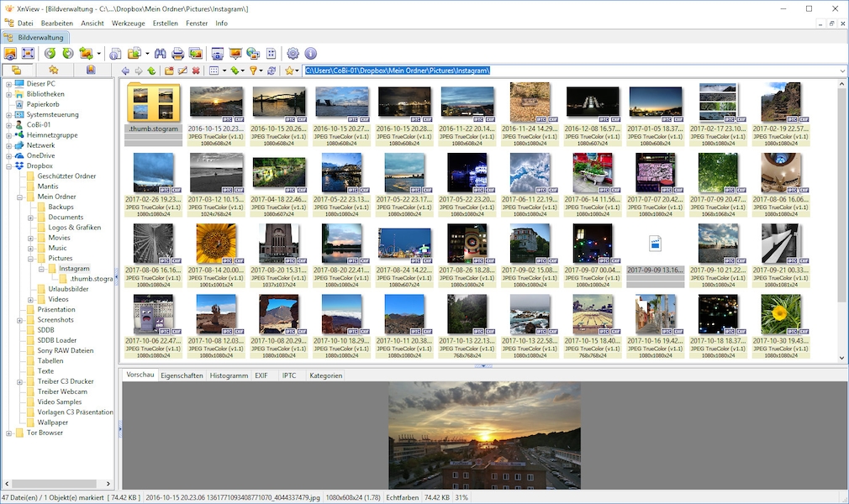Image resolution: width=849 pixels, height=504 pixels.
Task: Collapse the Dropbox tree node
Action: point(8,166)
